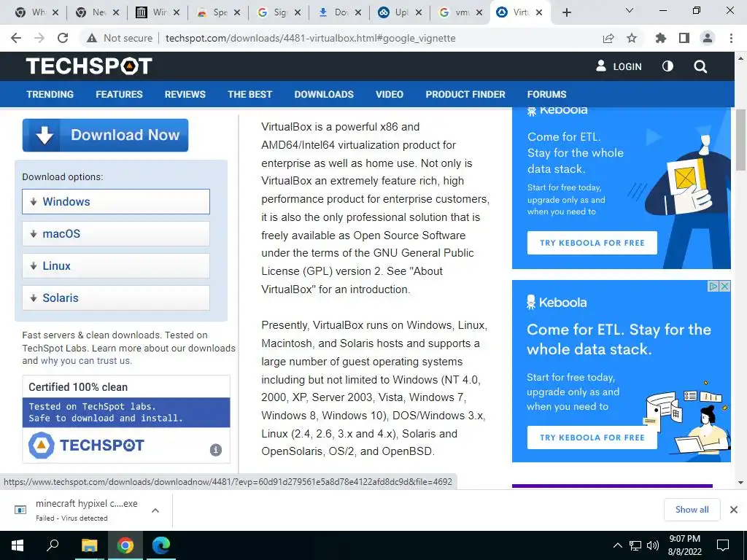
Task: Toggle the browser side panel icon
Action: pyautogui.click(x=684, y=38)
